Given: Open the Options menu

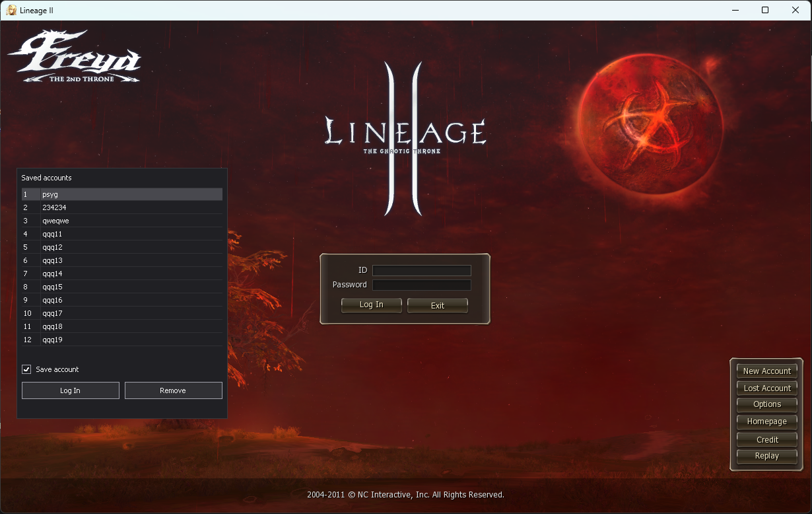Looking at the screenshot, I should click(767, 404).
